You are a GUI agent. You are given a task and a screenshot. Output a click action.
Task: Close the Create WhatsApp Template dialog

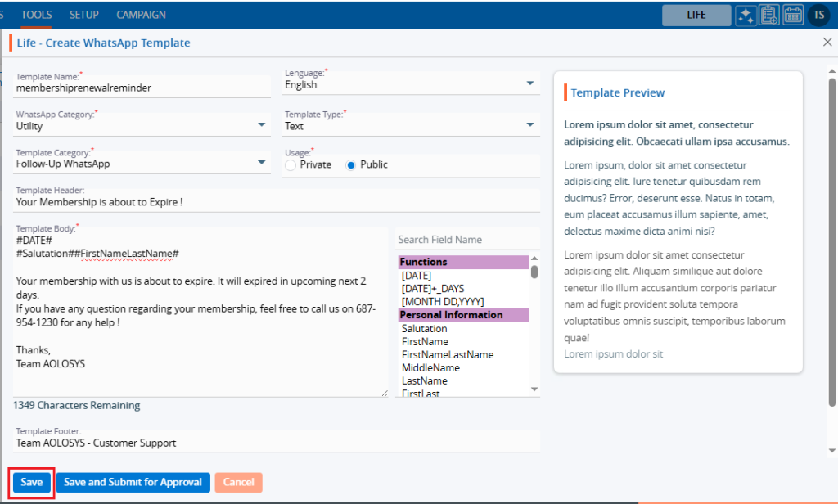pos(827,43)
